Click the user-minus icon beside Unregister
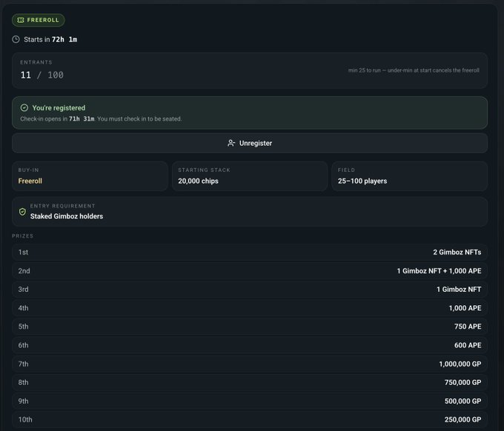Viewport: 504px width, 431px height. pos(231,143)
